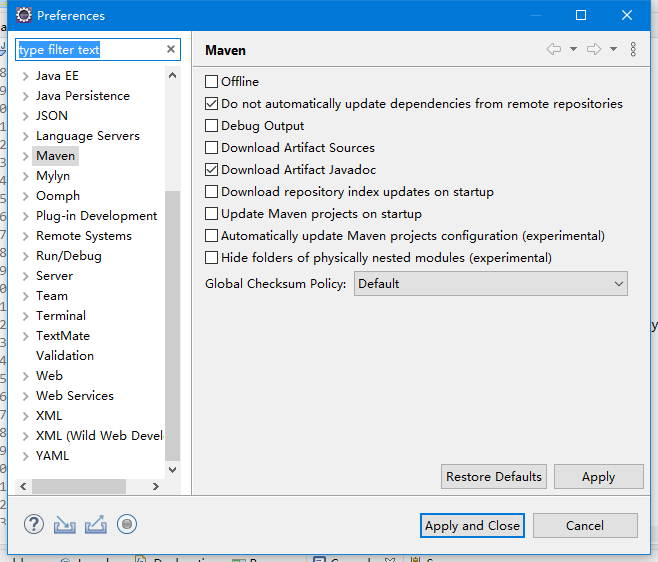Enable Automatically update Maven projects configuration
The image size is (658, 562).
coord(212,236)
